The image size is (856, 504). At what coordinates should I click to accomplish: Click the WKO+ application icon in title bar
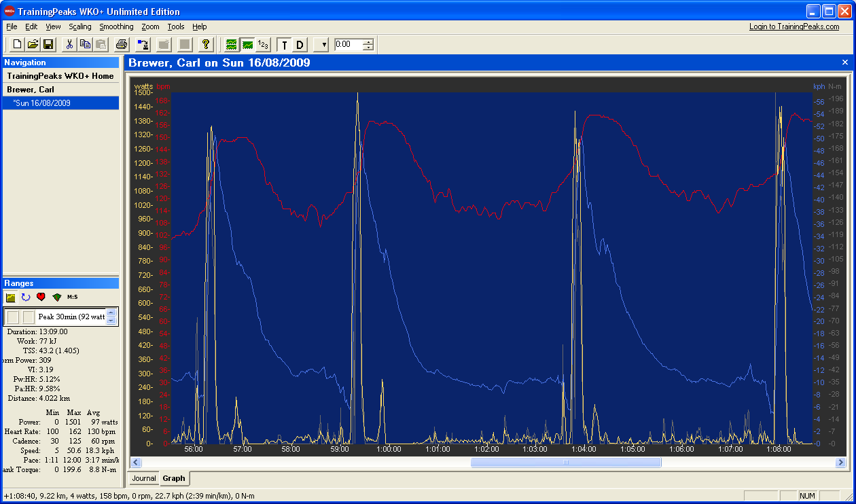point(10,12)
